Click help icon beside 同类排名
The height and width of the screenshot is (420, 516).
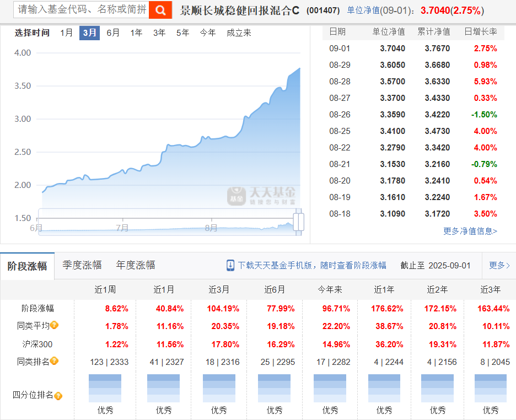click(x=54, y=361)
